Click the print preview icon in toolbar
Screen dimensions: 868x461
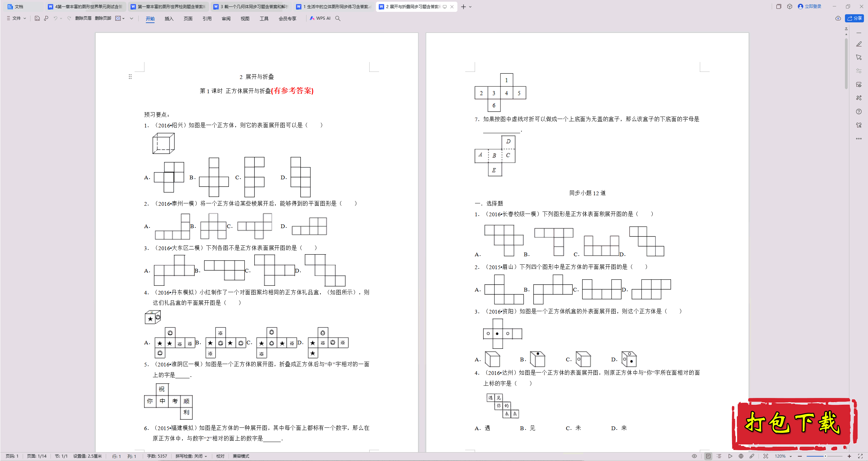[x=46, y=18]
